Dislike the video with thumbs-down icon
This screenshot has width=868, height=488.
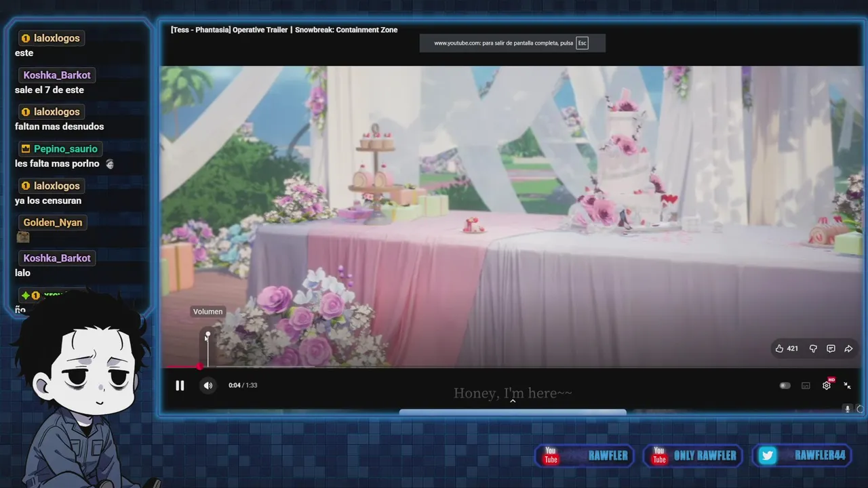[x=813, y=348]
